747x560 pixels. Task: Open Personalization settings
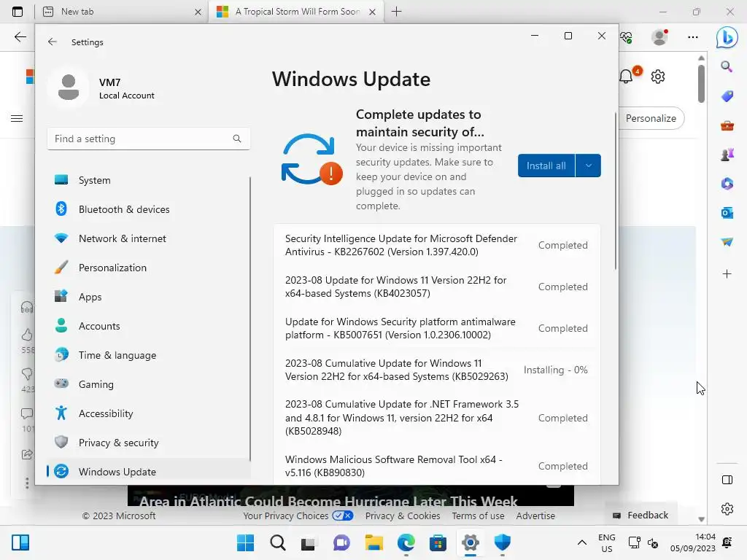(x=149, y=268)
